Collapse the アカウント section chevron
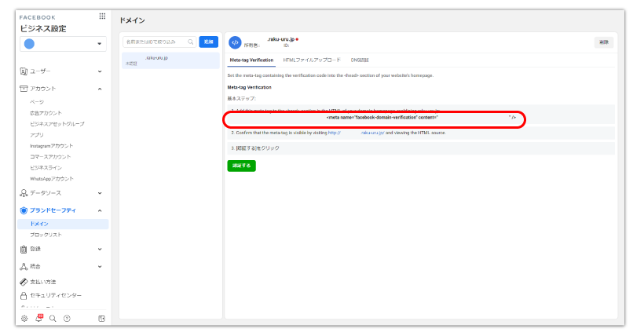 pyautogui.click(x=100, y=89)
